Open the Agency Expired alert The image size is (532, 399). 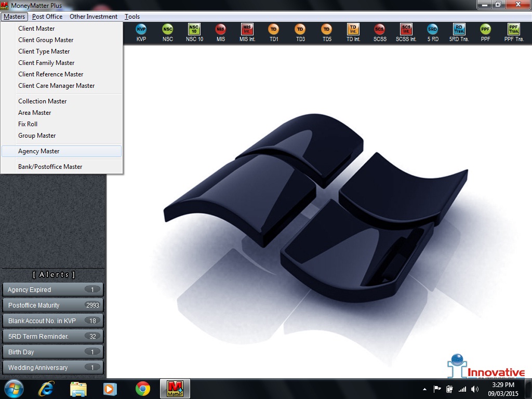52,290
